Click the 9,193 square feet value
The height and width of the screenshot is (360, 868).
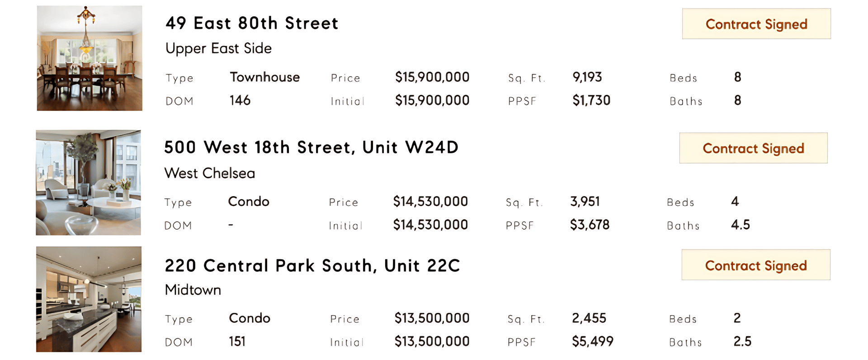[x=587, y=77]
